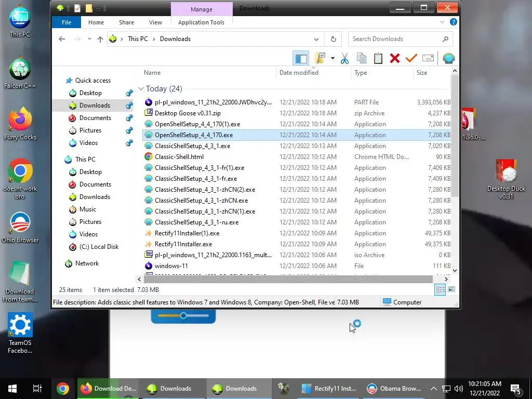532x399 pixels.
Task: Click the Search Downloads field
Action: pos(401,39)
